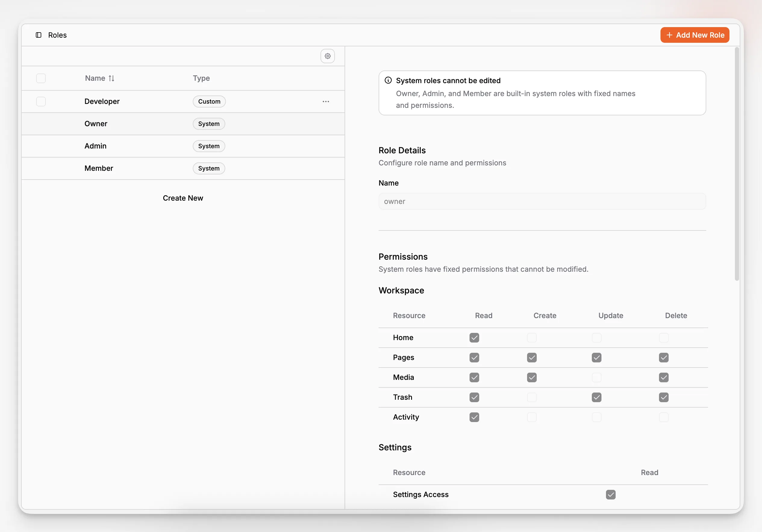This screenshot has height=532, width=762.
Task: Click the Custom type badge
Action: tap(209, 102)
